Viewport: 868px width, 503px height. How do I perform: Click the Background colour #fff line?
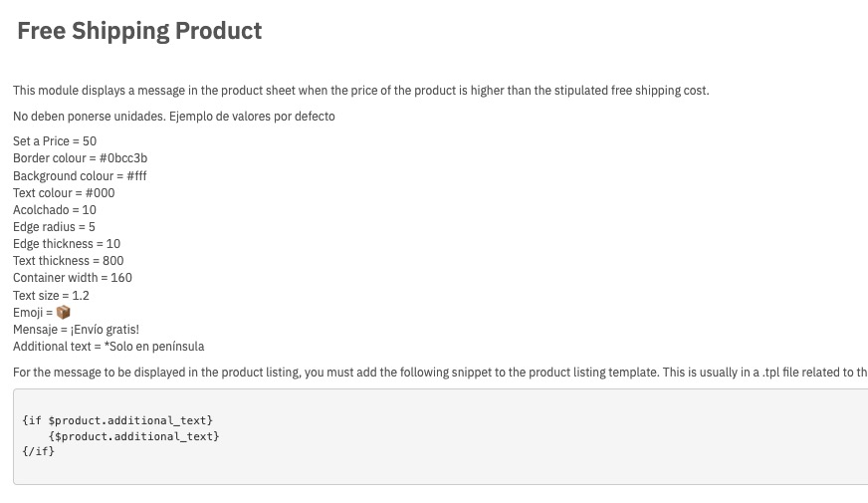80,176
